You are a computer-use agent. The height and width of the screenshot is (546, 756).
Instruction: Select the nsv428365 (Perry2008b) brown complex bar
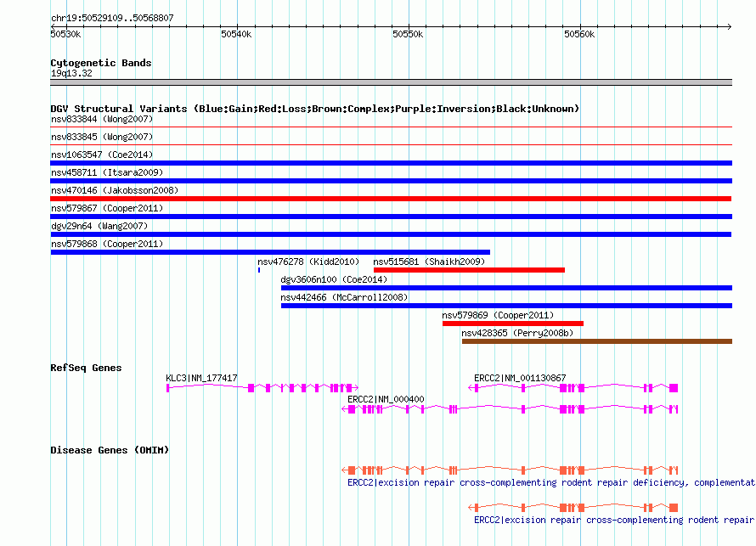pyautogui.click(x=597, y=341)
